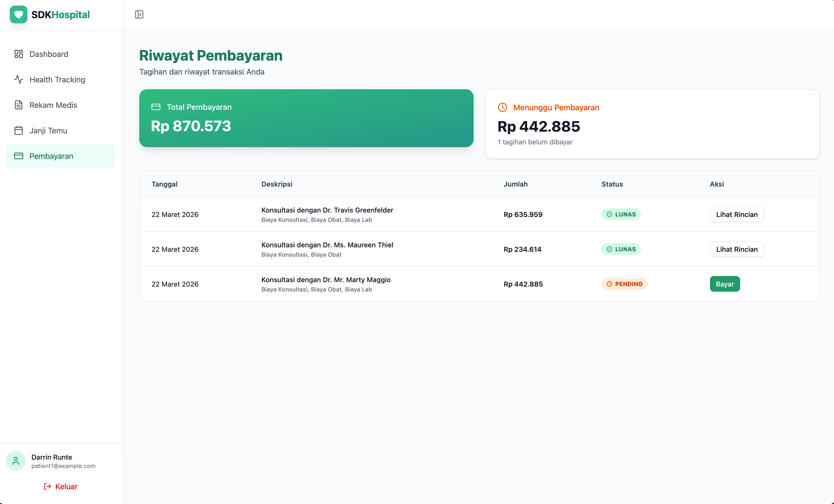Click the green Total Pembayaran summary card
This screenshot has height=504, width=834.
[306, 118]
